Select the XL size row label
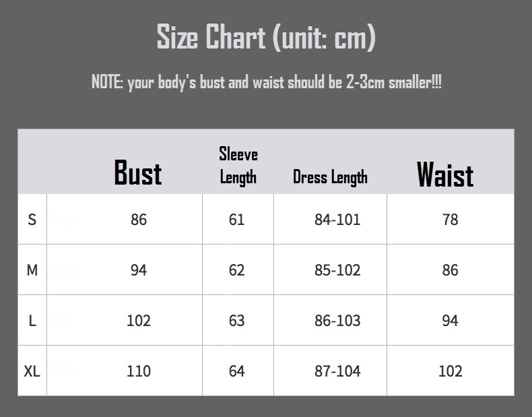The width and height of the screenshot is (532, 417). [x=32, y=371]
